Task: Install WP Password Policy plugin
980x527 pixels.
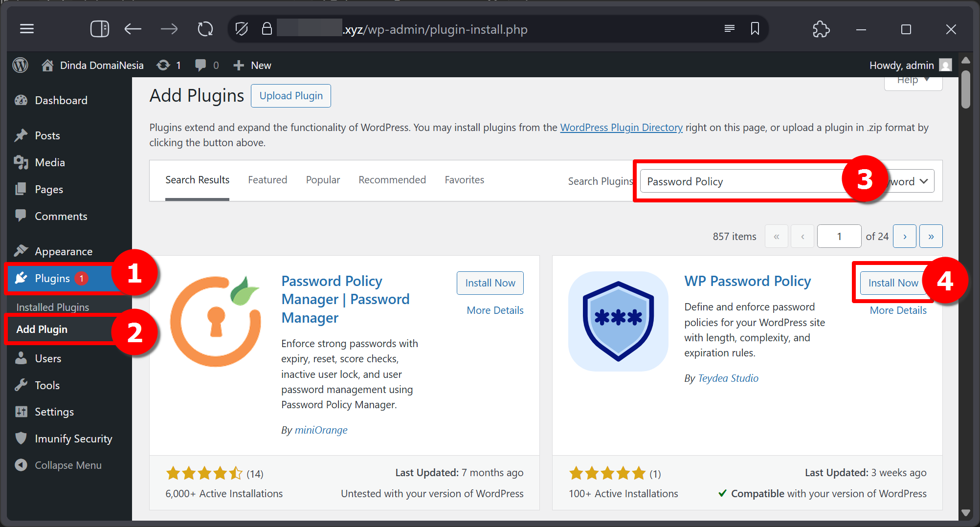Action: click(x=893, y=283)
